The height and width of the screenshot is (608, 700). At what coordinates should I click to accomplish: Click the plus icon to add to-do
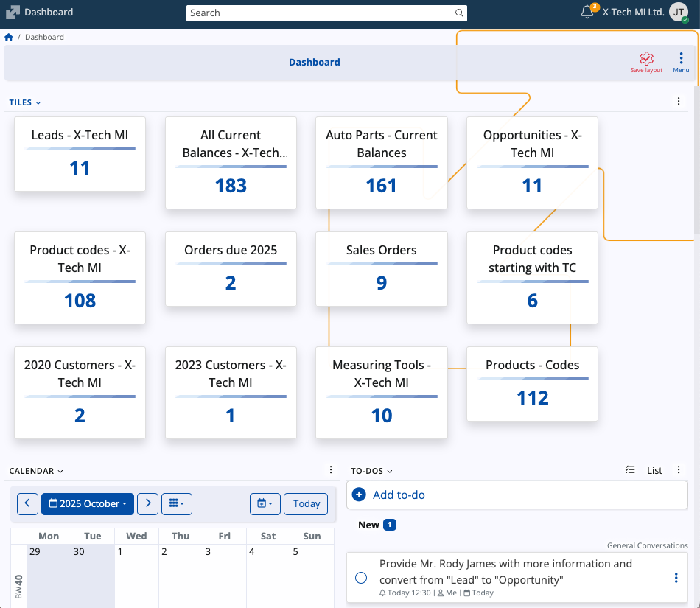pyautogui.click(x=359, y=495)
